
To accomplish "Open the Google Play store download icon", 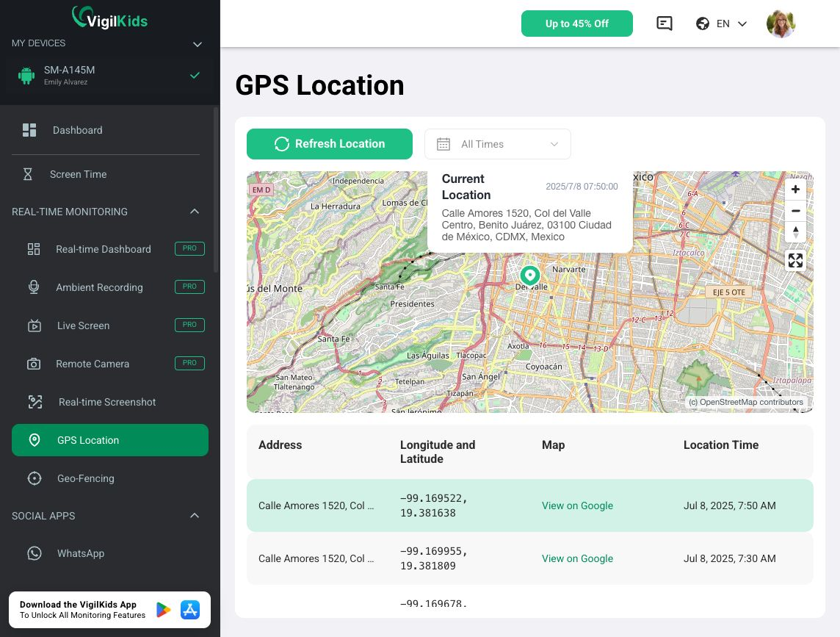I will [164, 610].
